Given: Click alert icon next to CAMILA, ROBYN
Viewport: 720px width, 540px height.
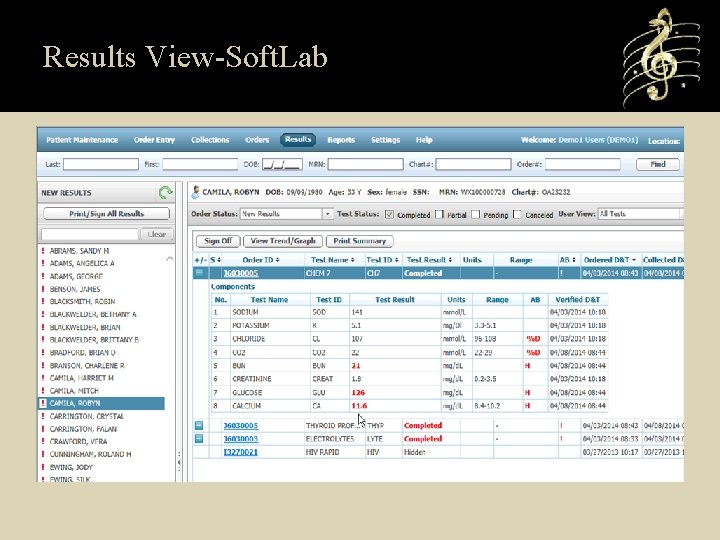Looking at the screenshot, I should click(43, 403).
